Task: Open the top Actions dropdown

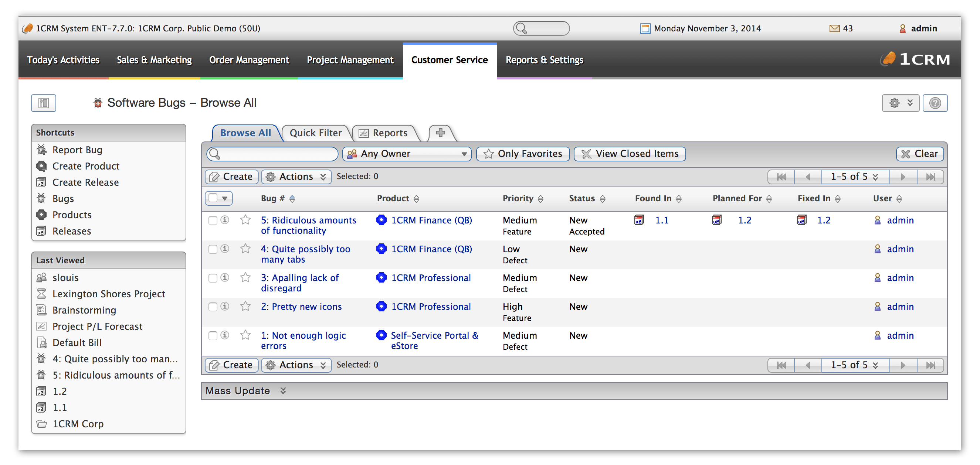Action: coord(296,177)
